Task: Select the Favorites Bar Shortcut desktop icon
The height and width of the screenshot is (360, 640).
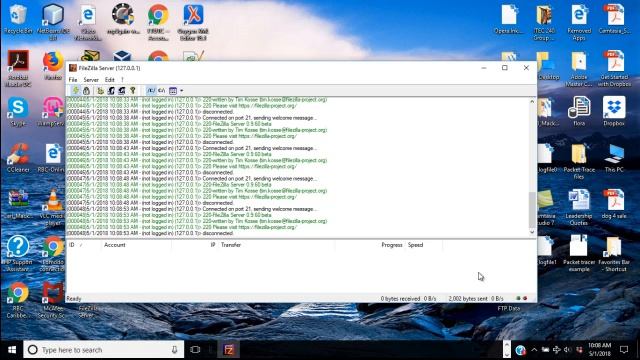Action: [x=614, y=253]
